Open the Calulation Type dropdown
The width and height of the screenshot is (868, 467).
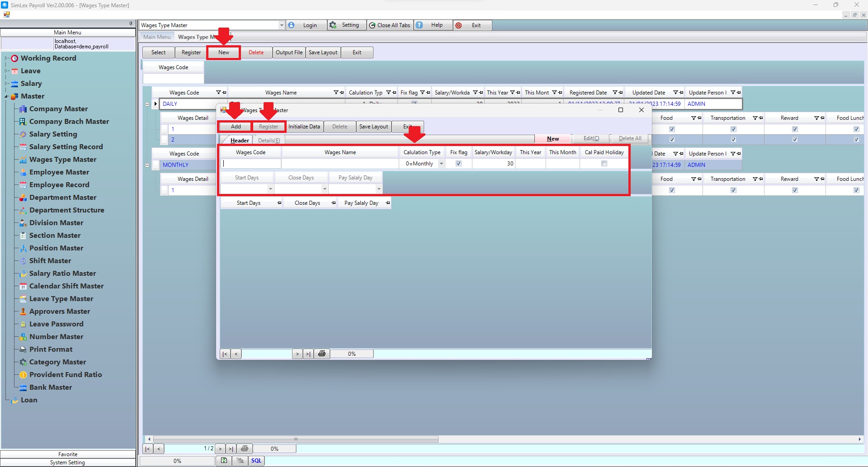441,164
